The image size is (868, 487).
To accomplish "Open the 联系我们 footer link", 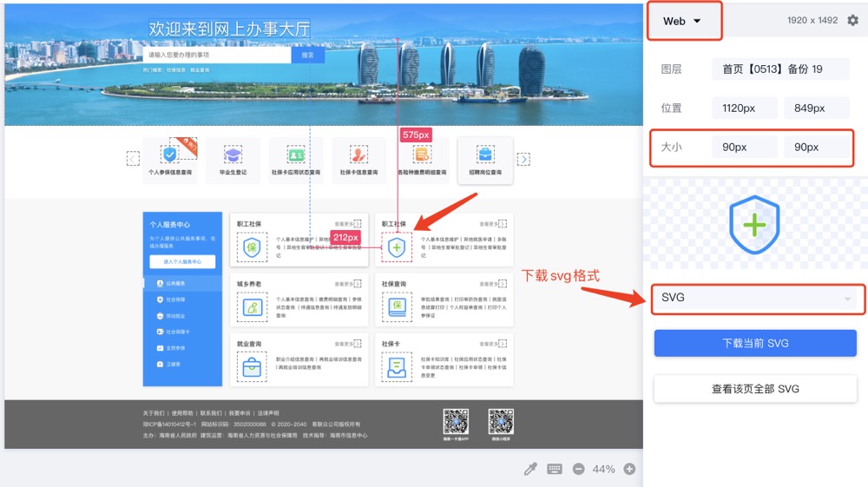I will point(211,413).
